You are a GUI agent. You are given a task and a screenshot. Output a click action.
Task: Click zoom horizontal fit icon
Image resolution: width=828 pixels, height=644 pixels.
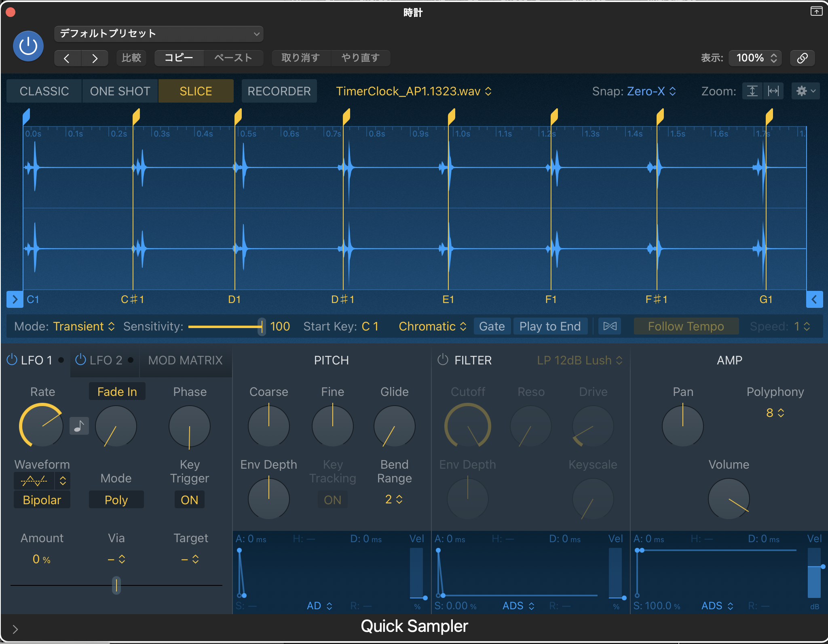click(x=773, y=91)
